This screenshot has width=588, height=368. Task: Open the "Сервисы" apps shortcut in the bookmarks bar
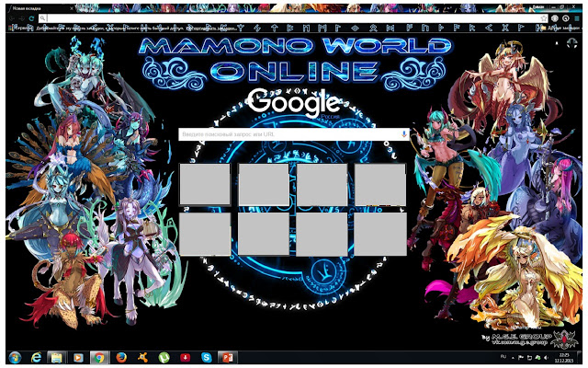click(22, 28)
